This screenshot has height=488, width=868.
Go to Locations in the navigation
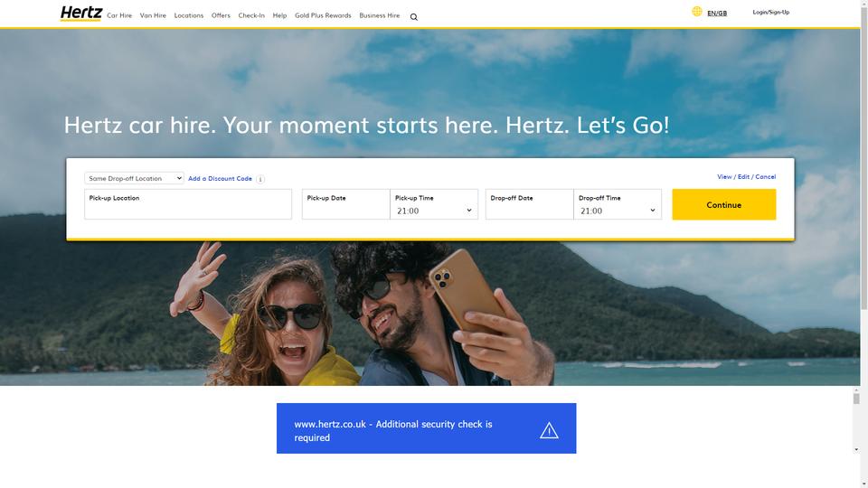(189, 15)
